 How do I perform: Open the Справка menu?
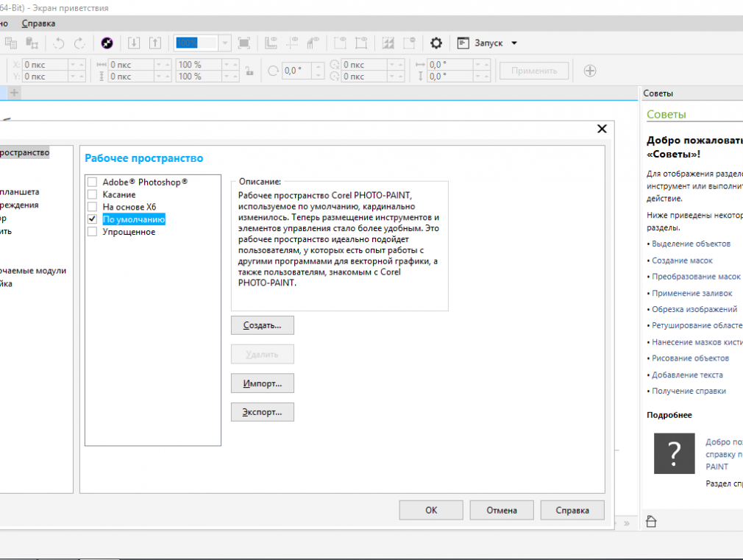coord(38,24)
